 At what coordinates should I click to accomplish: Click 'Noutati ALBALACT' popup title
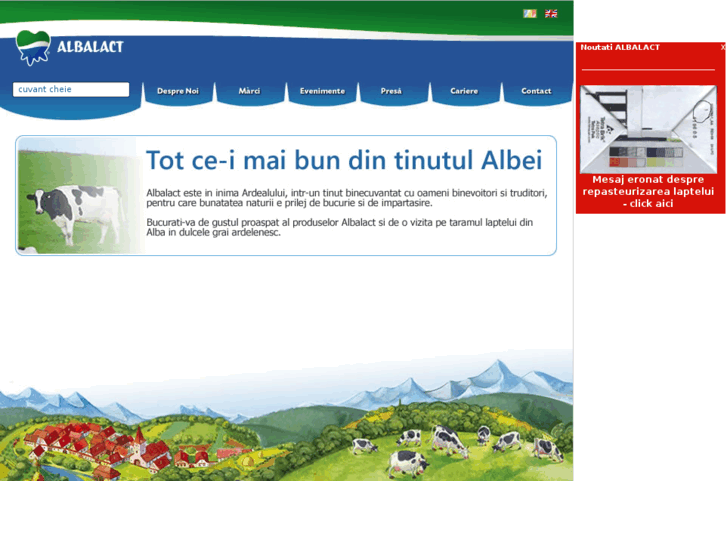click(620, 47)
